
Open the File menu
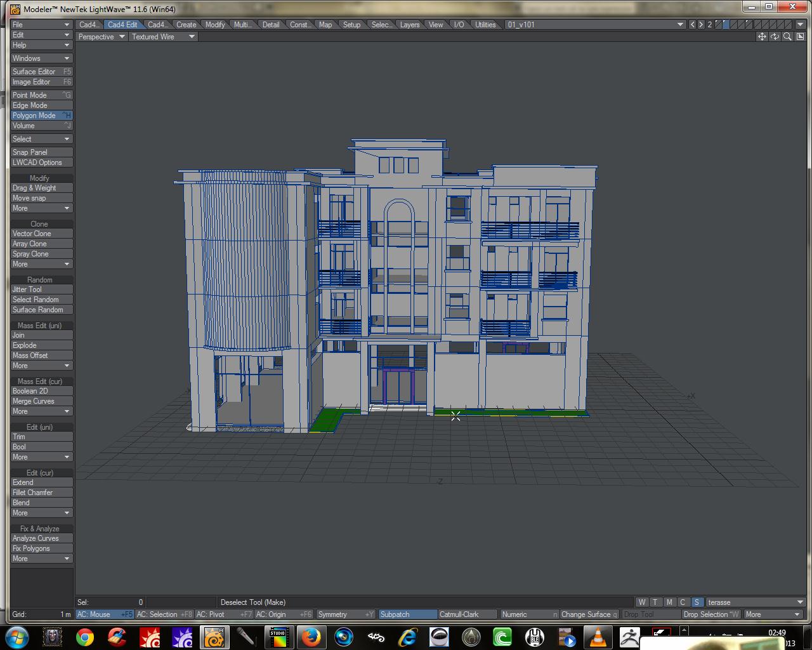pos(41,25)
